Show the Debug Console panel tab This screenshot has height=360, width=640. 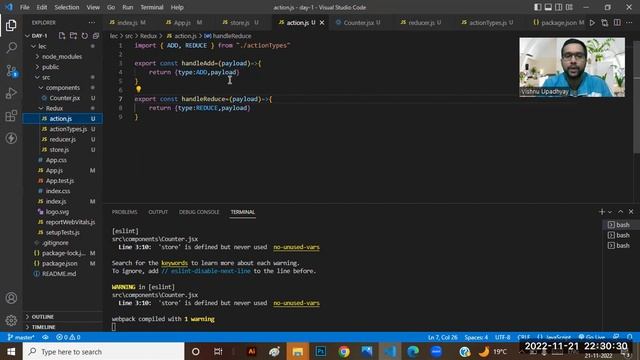(199, 212)
